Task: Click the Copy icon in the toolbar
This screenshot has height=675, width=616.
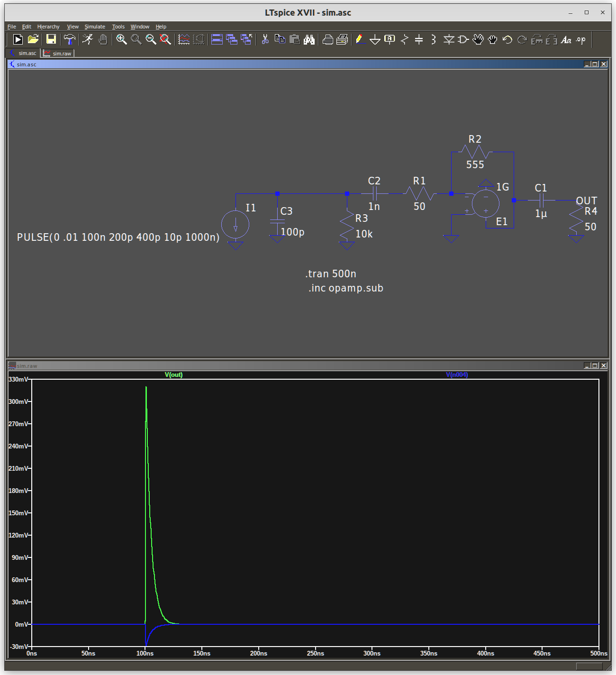Action: [x=280, y=40]
